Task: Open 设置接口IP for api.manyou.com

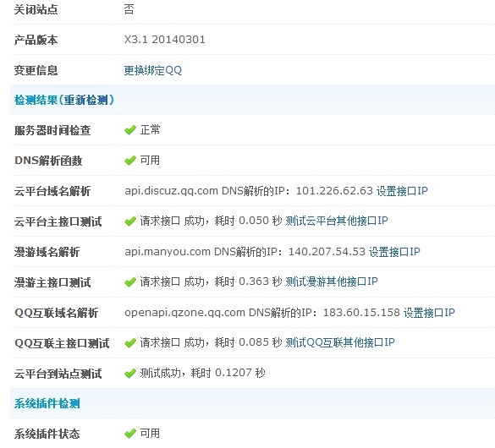Action: [394, 252]
